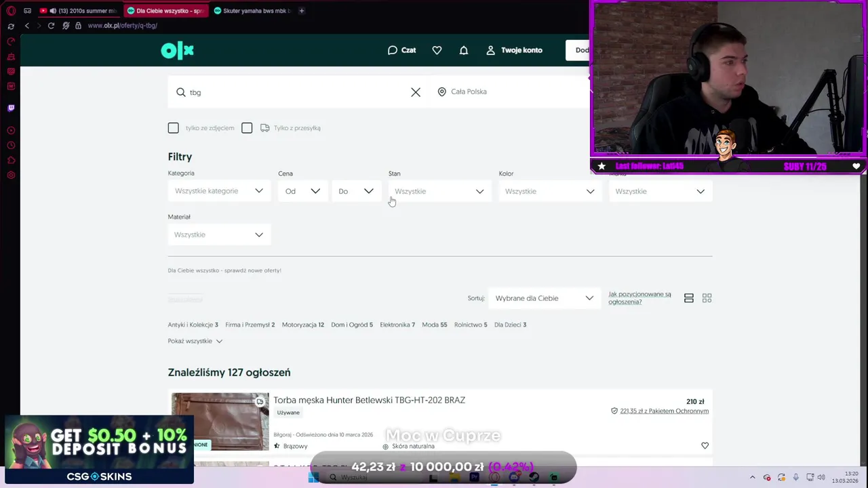Screen dimensions: 868x488
Task: Open the dropdown right of Kolor
Action: (x=660, y=191)
